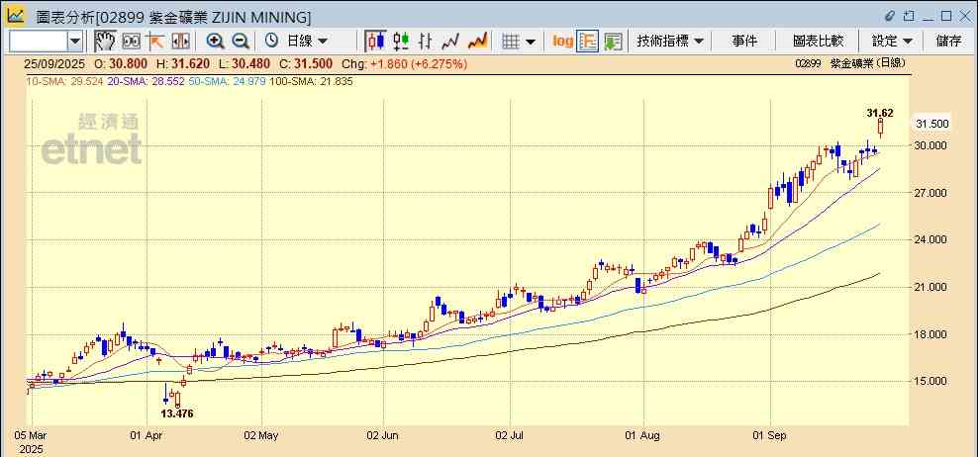Click the horizontal expand-compress chart icon

coord(180,42)
